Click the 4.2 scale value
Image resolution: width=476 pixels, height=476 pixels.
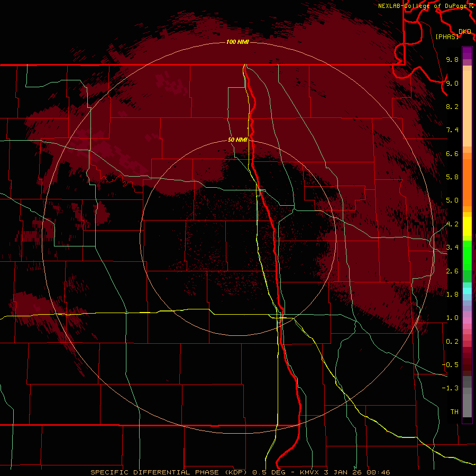coord(452,224)
